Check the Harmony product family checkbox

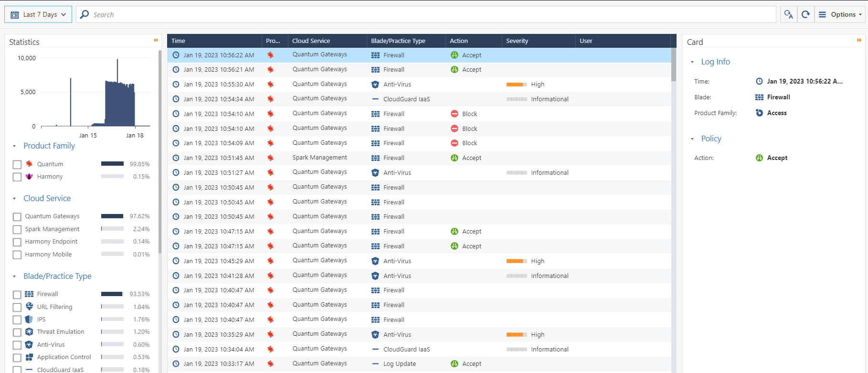coord(17,177)
